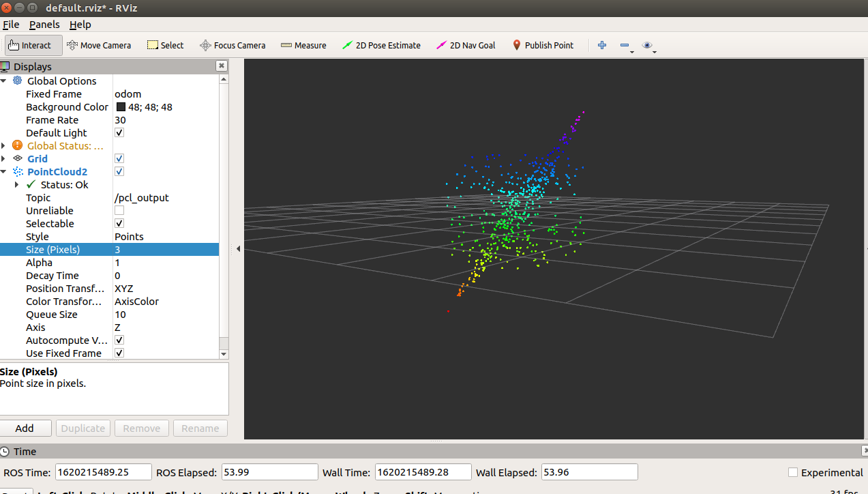Click the green Status Ok checkmark
868x494 pixels.
[x=31, y=184]
